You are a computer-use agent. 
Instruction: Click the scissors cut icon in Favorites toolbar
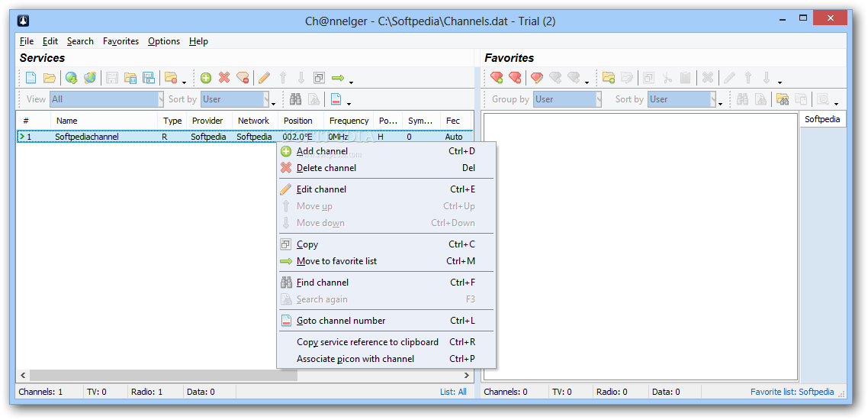click(667, 78)
